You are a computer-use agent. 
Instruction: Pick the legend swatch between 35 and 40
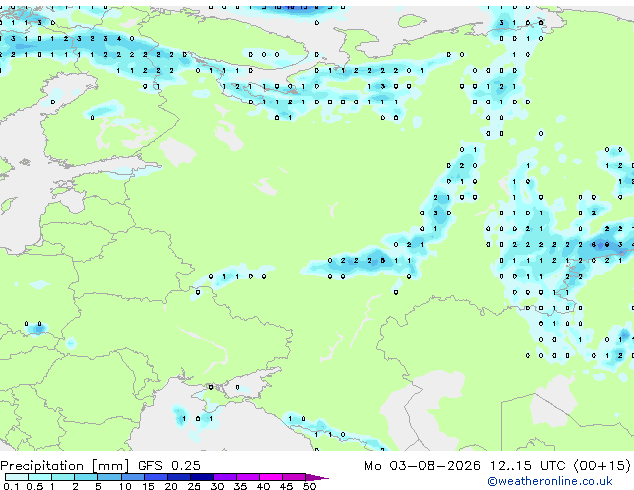point(248,477)
